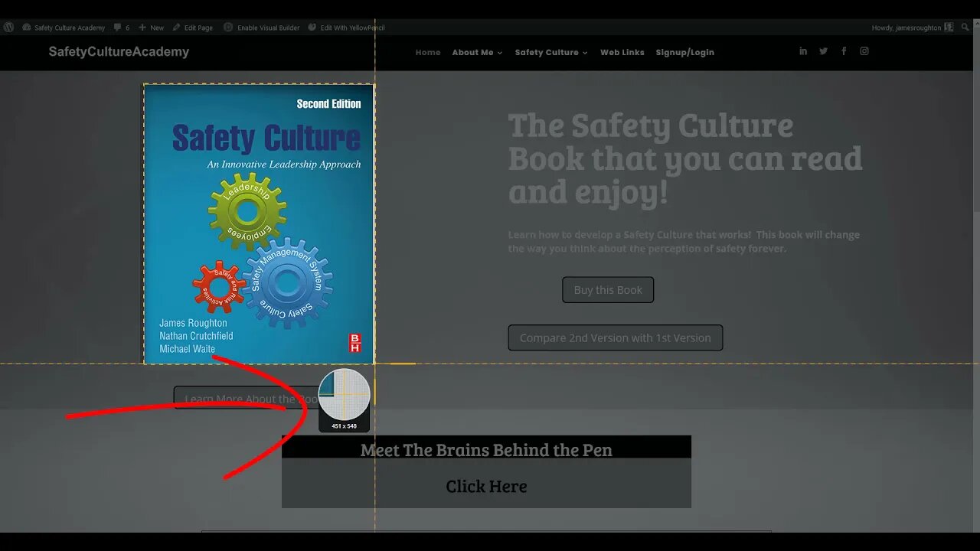
Task: Expand the About Me dropdown menu
Action: click(x=477, y=52)
